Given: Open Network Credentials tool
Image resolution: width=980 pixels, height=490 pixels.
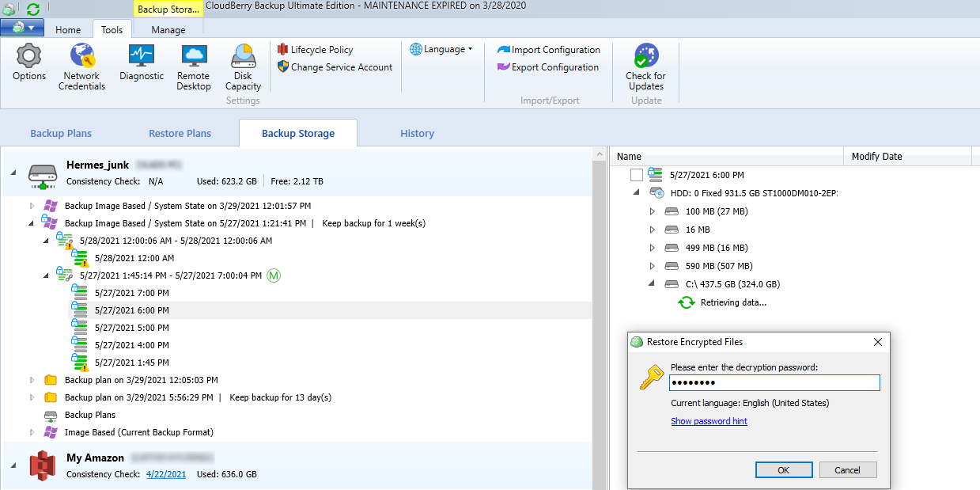Looking at the screenshot, I should [x=81, y=66].
